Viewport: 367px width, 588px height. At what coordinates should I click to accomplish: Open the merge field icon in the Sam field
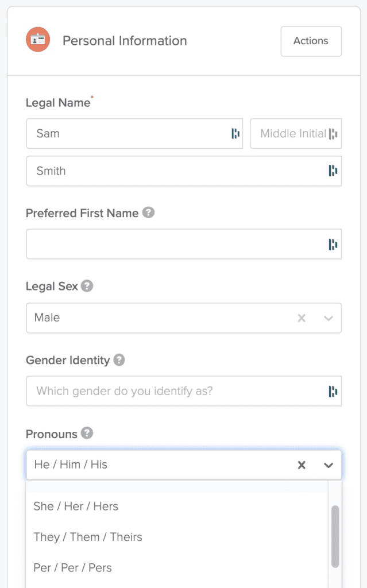pyautogui.click(x=237, y=133)
